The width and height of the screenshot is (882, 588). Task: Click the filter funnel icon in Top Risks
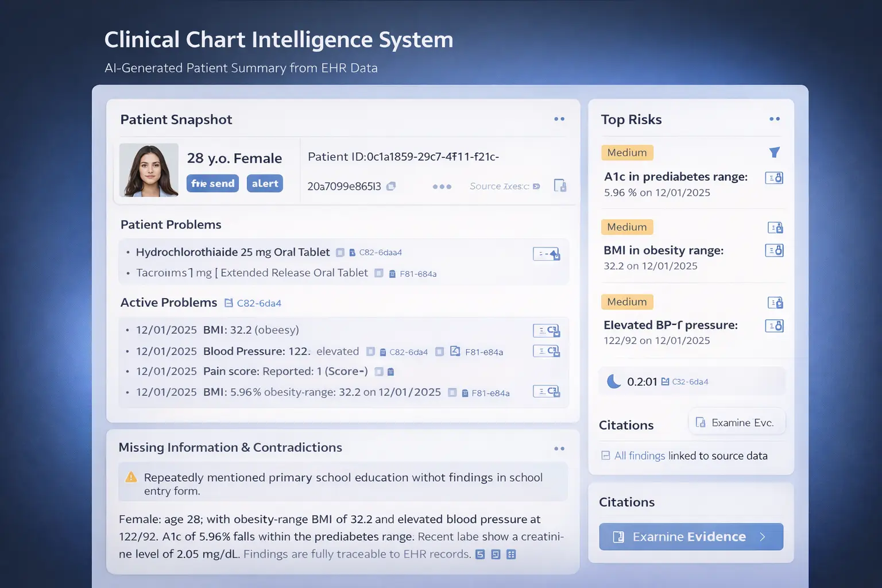774,152
